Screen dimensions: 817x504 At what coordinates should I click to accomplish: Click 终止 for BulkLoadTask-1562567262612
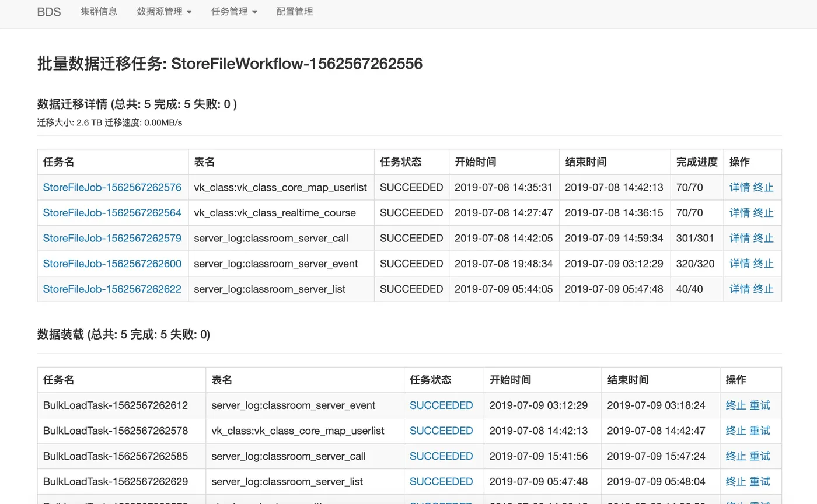coord(736,405)
